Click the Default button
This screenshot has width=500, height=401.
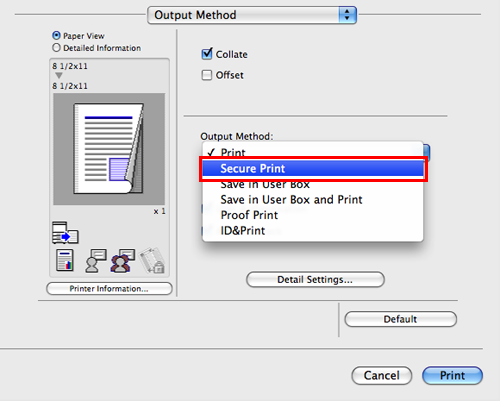(x=400, y=319)
